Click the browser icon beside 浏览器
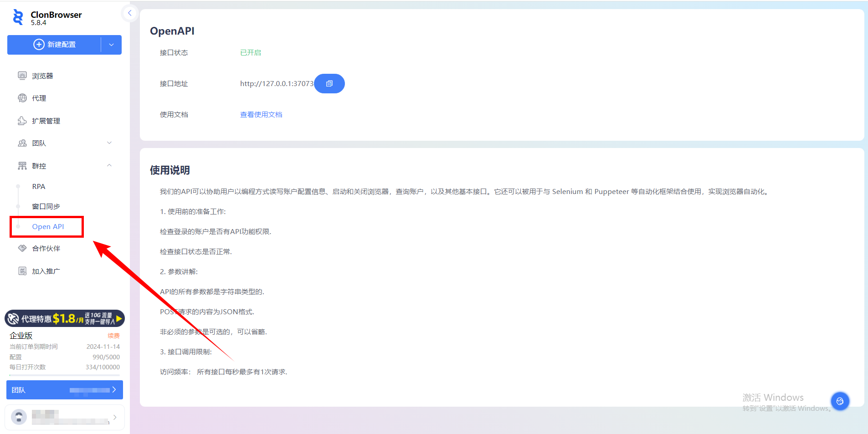This screenshot has width=868, height=434. (22, 76)
